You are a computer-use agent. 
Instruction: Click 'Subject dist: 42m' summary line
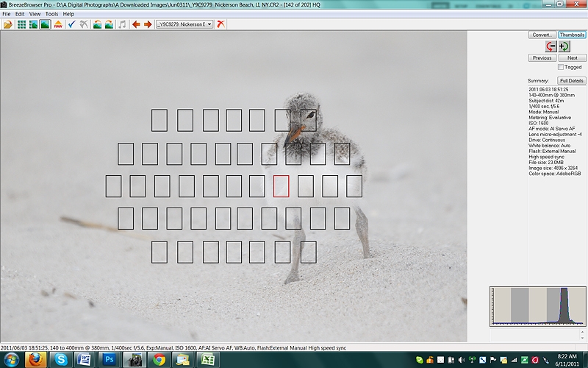(546, 101)
